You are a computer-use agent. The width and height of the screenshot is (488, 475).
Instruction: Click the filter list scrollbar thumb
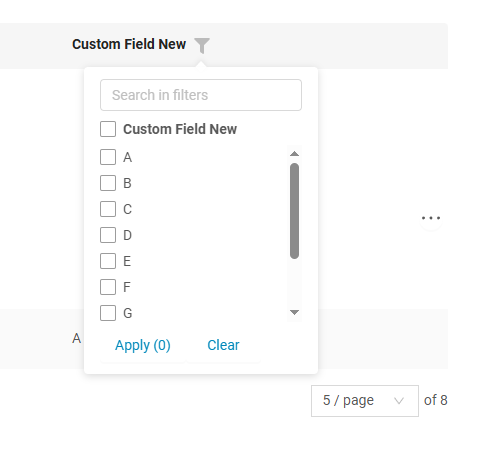[x=294, y=211]
